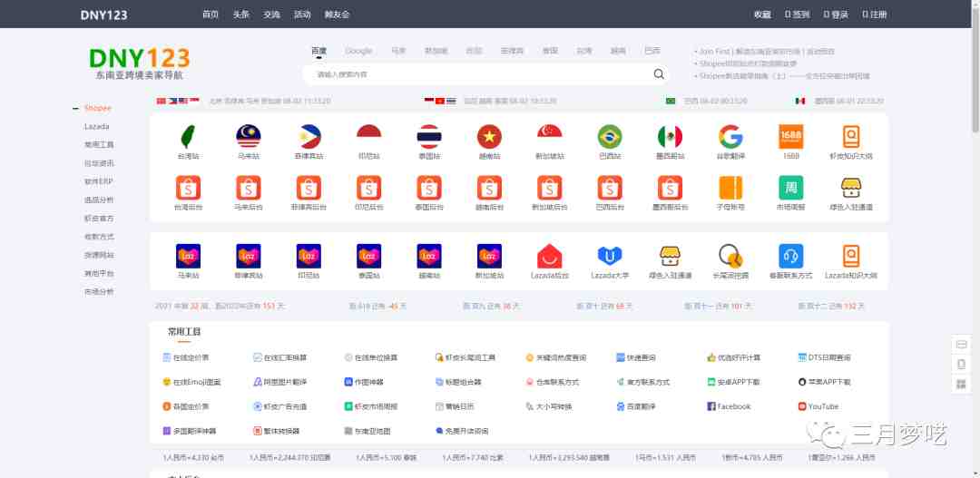This screenshot has width=980, height=478.
Task: Click 收藏 in the top bar
Action: pyautogui.click(x=762, y=15)
